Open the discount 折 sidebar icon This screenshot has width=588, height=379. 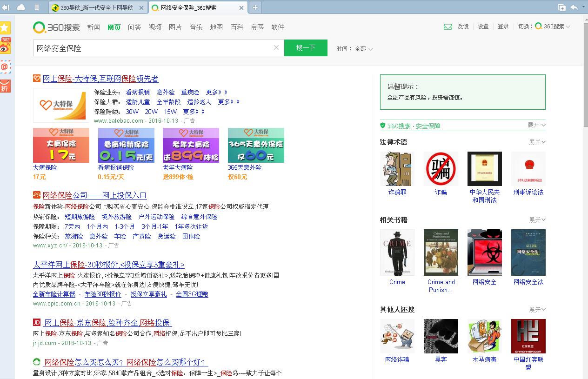point(5,86)
